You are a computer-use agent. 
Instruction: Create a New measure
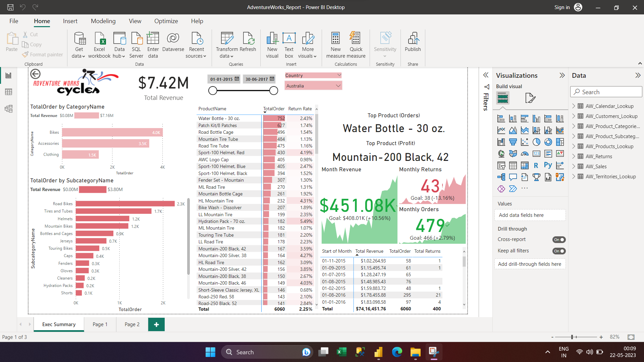[335, 45]
